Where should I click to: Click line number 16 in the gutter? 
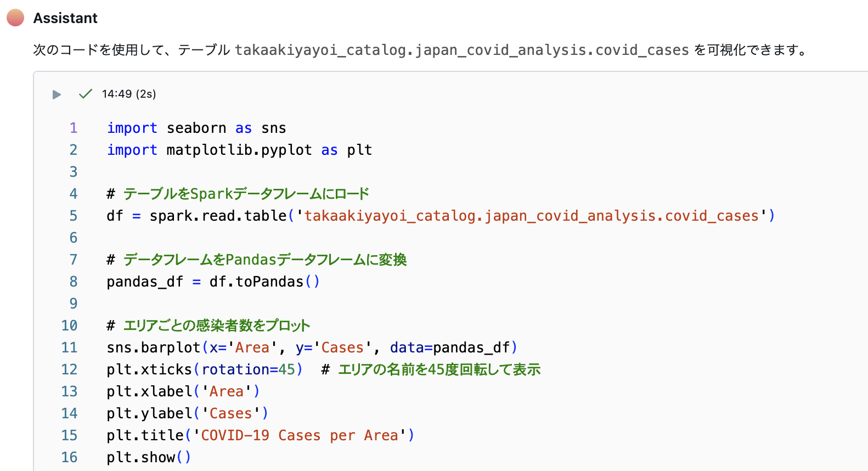tap(70, 457)
